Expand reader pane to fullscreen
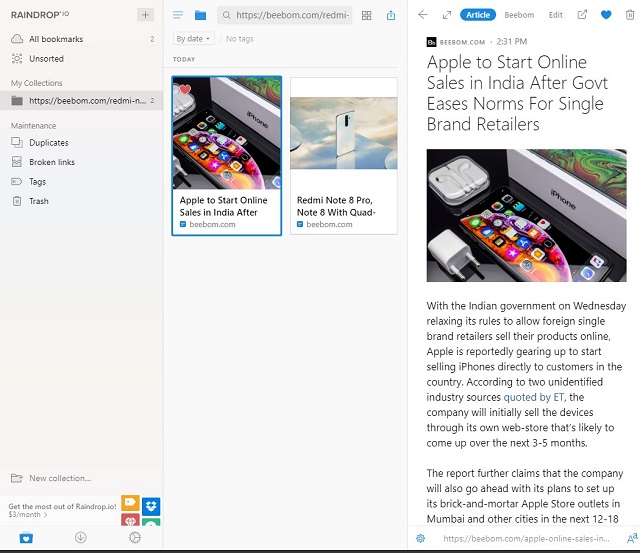 (447, 15)
